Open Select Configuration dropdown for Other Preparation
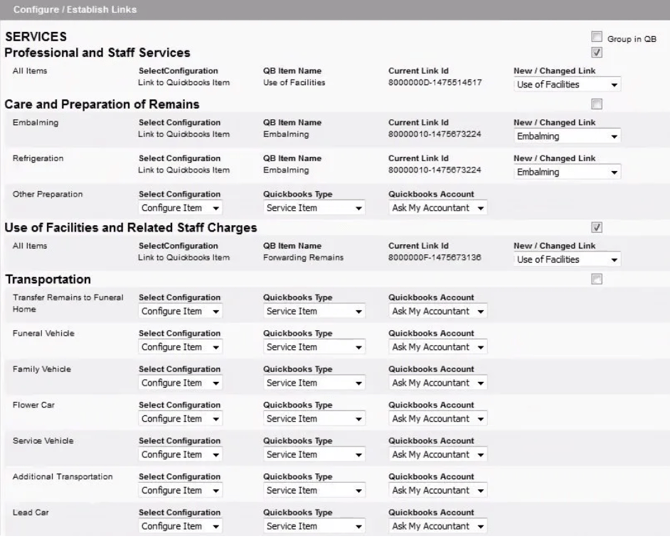Image resolution: width=670 pixels, height=541 pixels. click(180, 208)
